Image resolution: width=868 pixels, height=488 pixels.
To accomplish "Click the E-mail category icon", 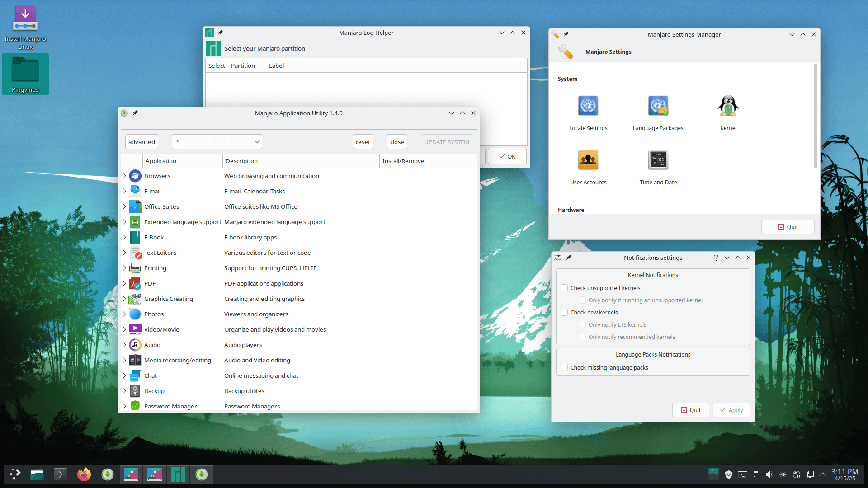I will point(135,191).
